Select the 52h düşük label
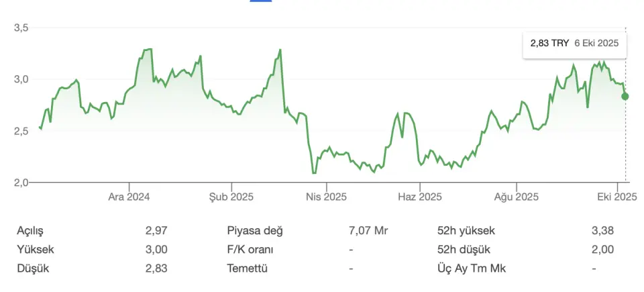Screen dimensions: 644x292 [x=464, y=250]
